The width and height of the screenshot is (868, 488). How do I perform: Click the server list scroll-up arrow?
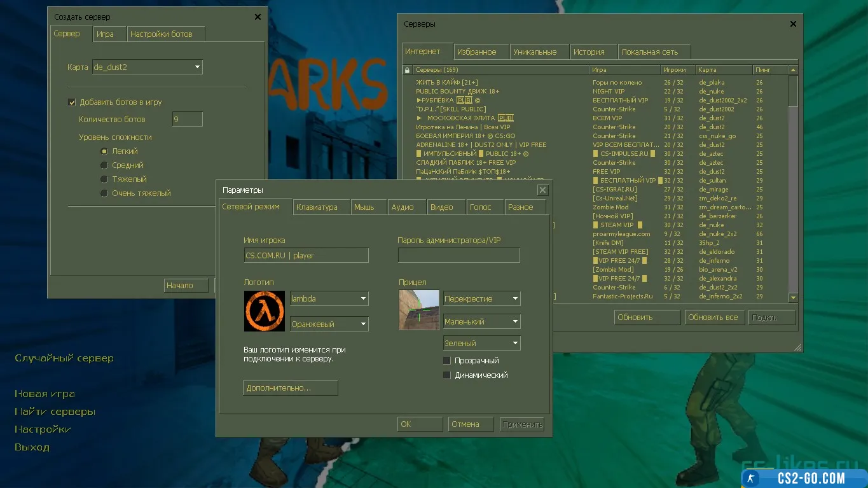point(793,70)
